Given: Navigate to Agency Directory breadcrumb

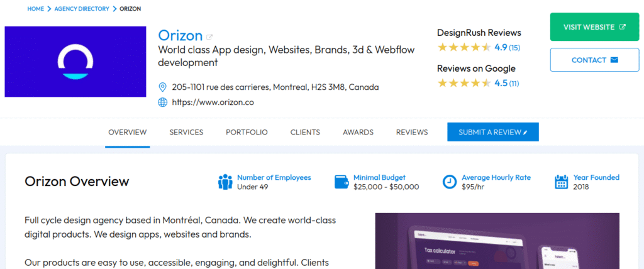Looking at the screenshot, I should (x=81, y=9).
